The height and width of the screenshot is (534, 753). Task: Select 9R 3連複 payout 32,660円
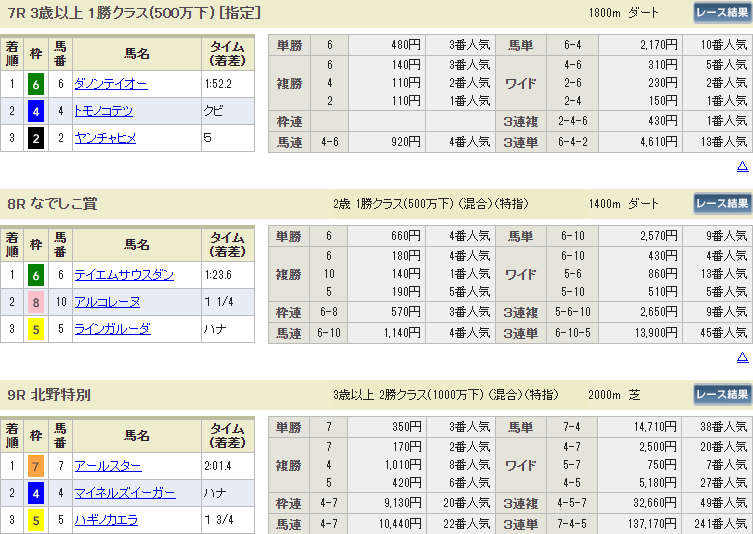point(656,503)
